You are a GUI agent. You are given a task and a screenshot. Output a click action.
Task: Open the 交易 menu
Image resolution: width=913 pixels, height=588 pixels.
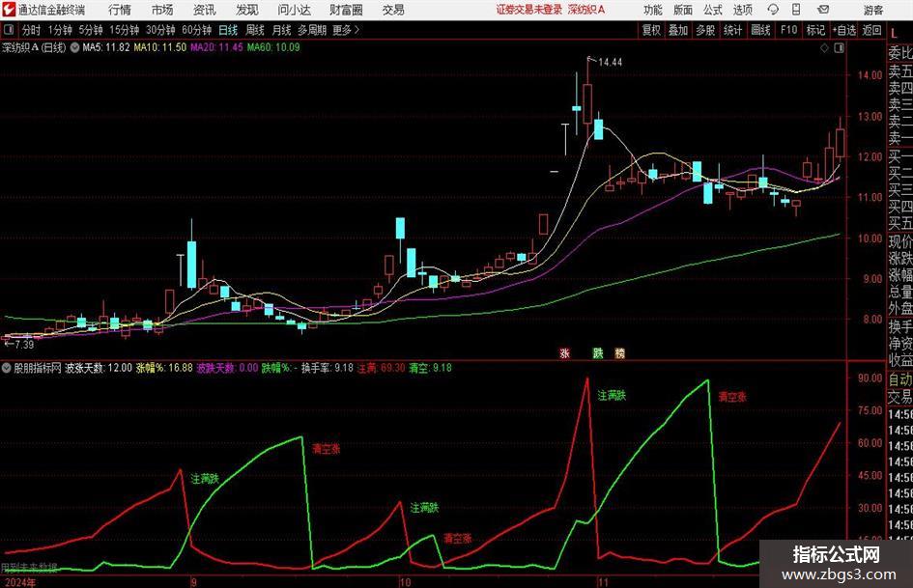pos(393,10)
